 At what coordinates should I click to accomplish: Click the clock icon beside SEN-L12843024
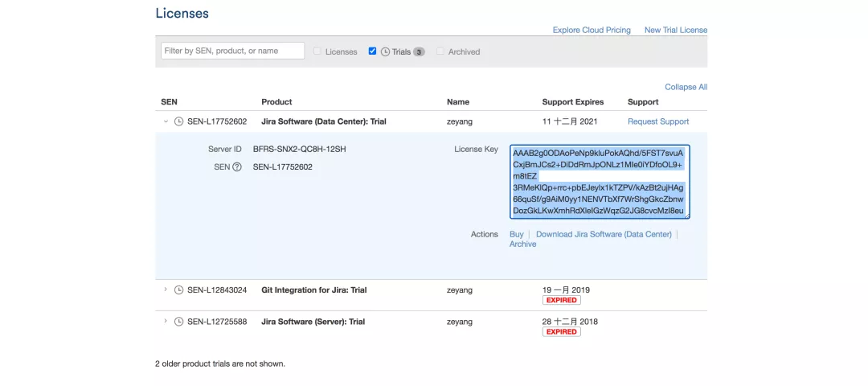(178, 289)
